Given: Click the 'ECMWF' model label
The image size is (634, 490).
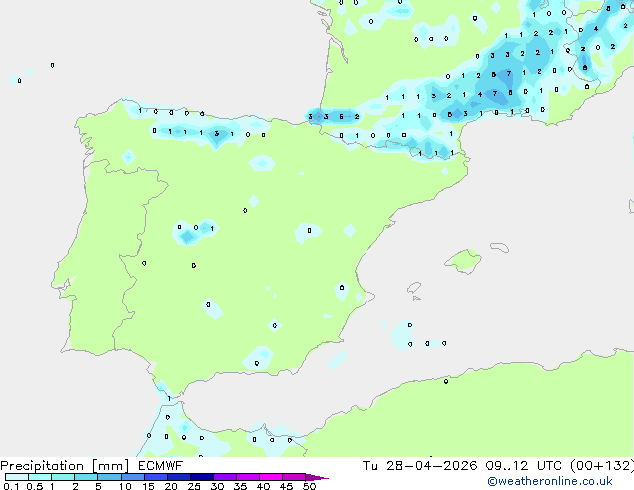Looking at the screenshot, I should [161, 465].
